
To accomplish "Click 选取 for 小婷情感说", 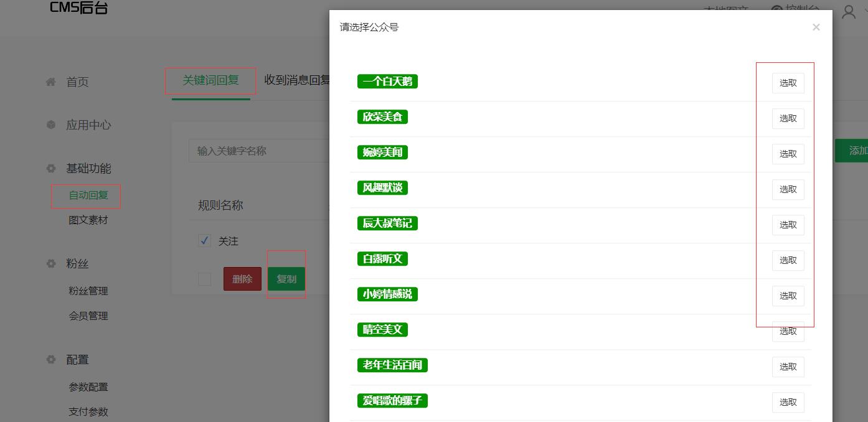I will pos(788,296).
